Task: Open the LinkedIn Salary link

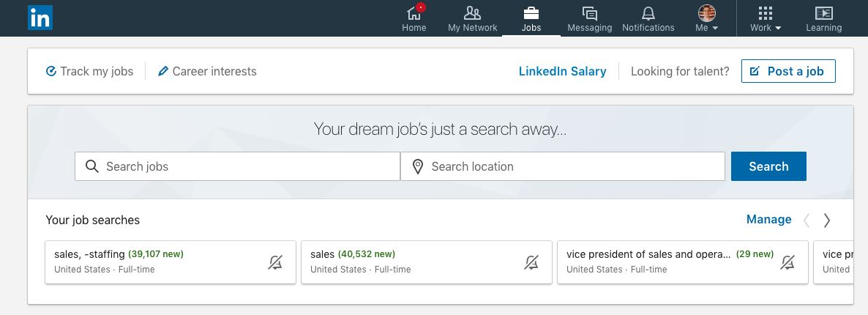Action: [562, 71]
